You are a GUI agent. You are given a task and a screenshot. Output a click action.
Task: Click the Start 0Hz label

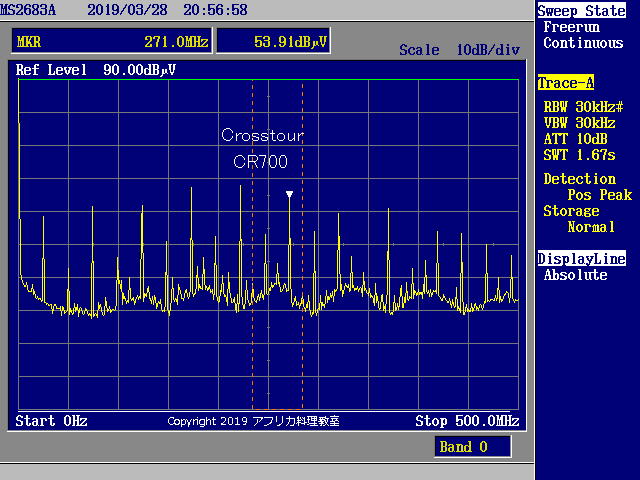pos(51,421)
